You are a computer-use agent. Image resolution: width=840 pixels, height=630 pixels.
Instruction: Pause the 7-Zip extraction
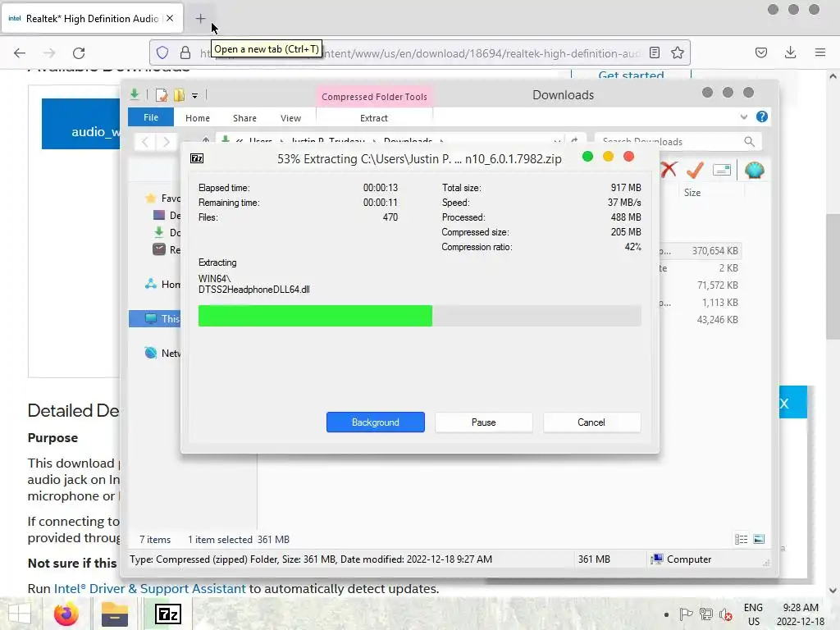point(484,422)
